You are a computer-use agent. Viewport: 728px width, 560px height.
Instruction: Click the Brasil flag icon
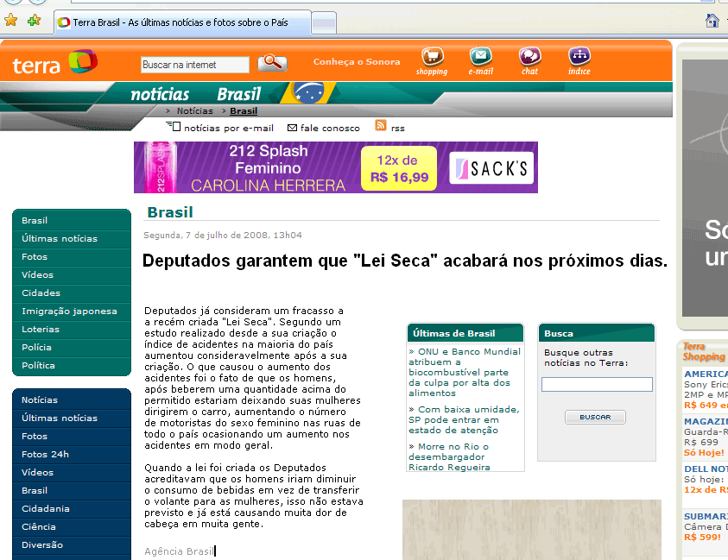pos(307,93)
